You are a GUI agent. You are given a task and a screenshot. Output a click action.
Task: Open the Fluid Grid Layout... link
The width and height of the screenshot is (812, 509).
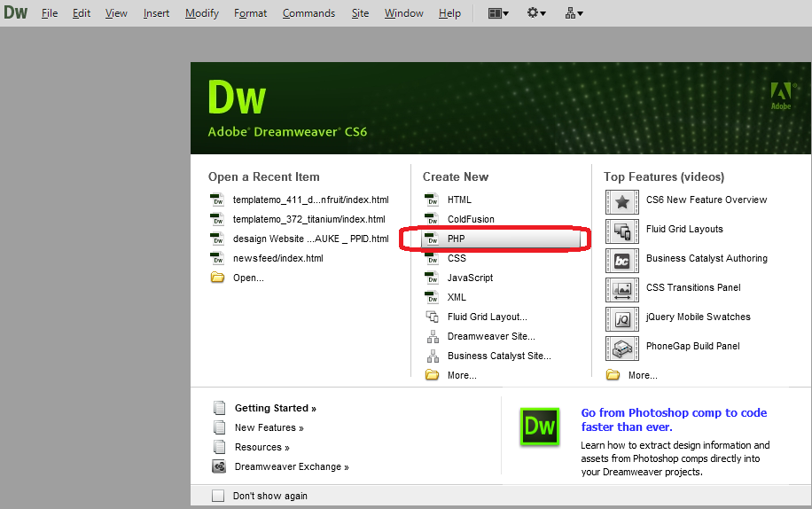488,317
